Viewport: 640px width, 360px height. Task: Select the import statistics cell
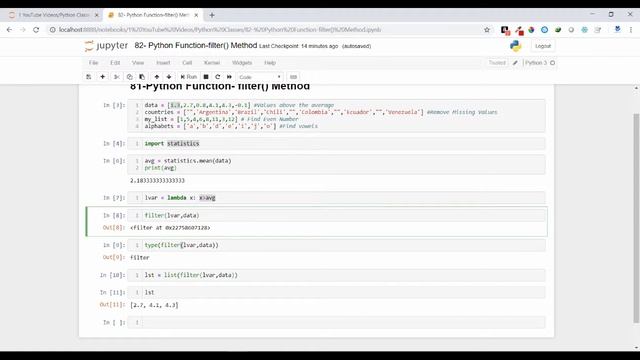tap(336, 144)
